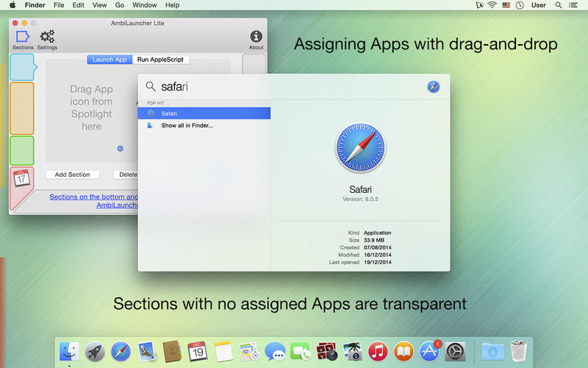Open the Edit menu

[79, 5]
